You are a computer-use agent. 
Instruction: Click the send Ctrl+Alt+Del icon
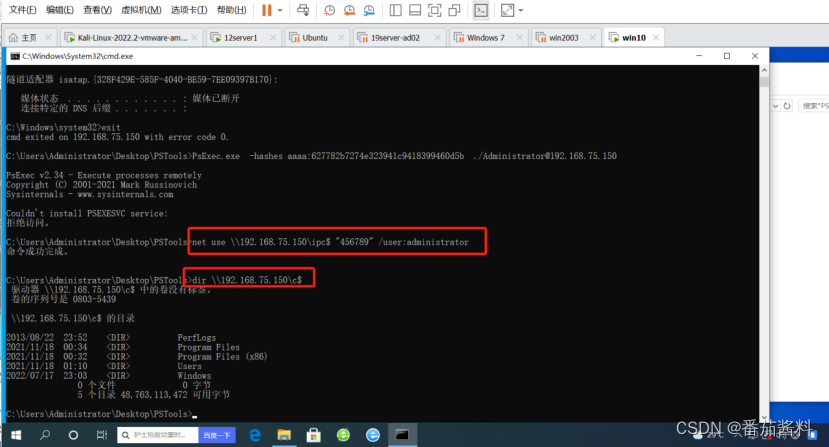point(303,10)
